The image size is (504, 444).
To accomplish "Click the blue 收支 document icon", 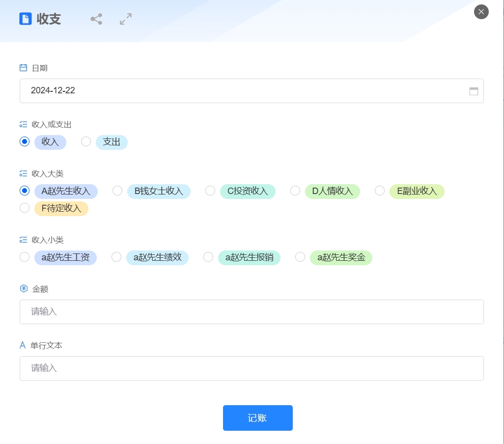I will (25, 19).
